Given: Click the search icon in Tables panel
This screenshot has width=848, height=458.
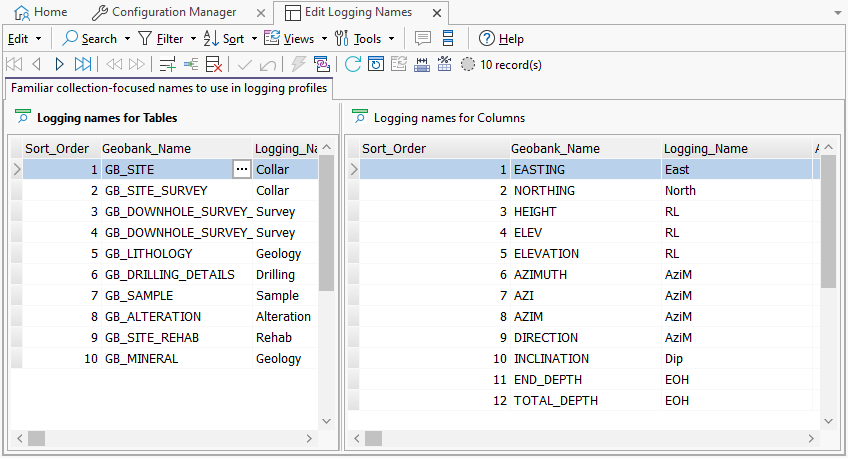Looking at the screenshot, I should tap(23, 117).
